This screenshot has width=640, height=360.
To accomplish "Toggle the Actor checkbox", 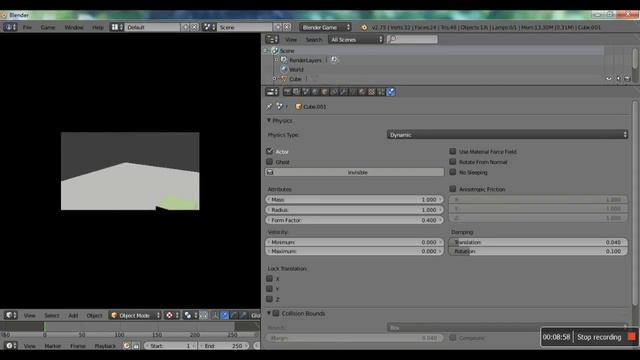I will click(x=269, y=151).
